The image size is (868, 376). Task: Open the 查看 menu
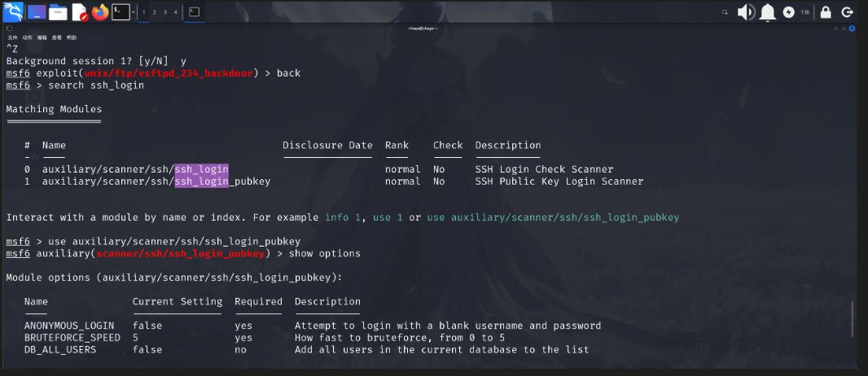(x=56, y=37)
